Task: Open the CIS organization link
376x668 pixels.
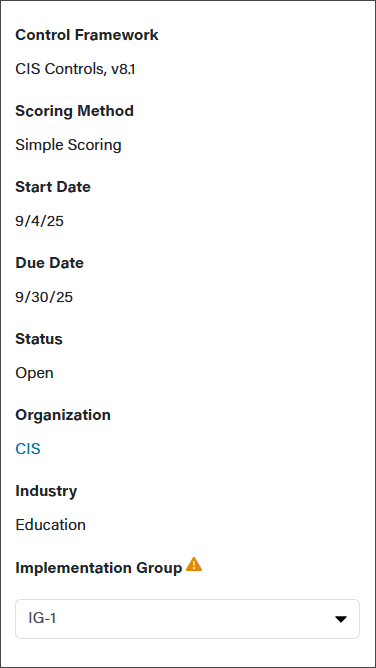Action: point(28,449)
